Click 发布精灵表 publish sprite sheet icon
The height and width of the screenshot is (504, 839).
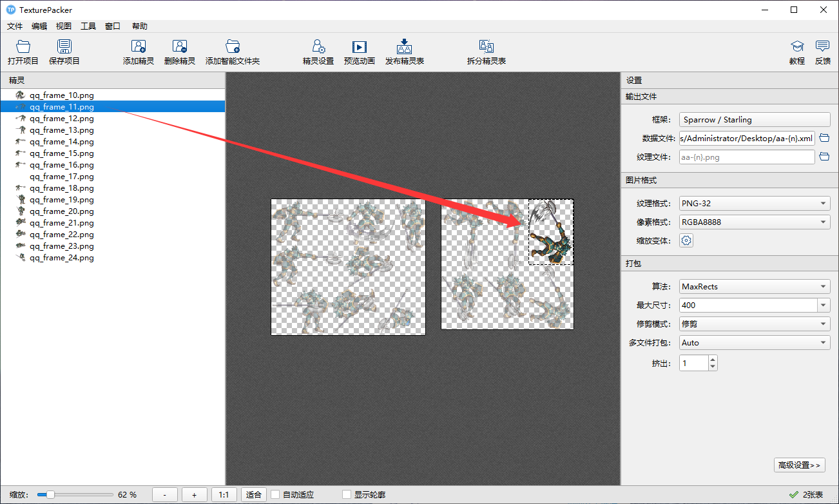click(404, 47)
